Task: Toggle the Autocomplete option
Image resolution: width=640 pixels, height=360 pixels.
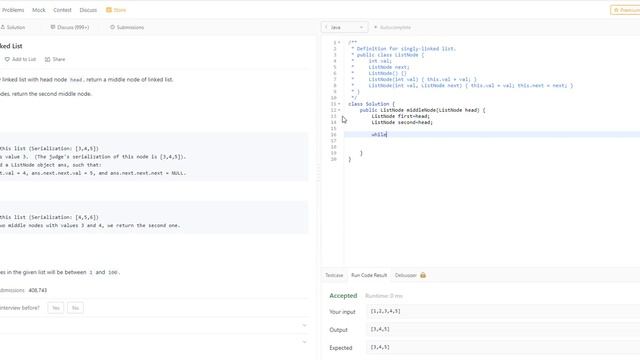Action: tap(392, 27)
